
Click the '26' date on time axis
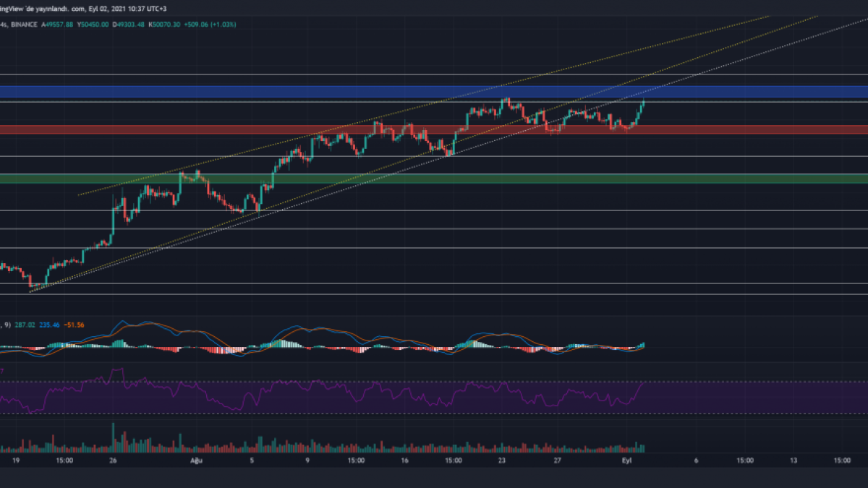(x=113, y=460)
